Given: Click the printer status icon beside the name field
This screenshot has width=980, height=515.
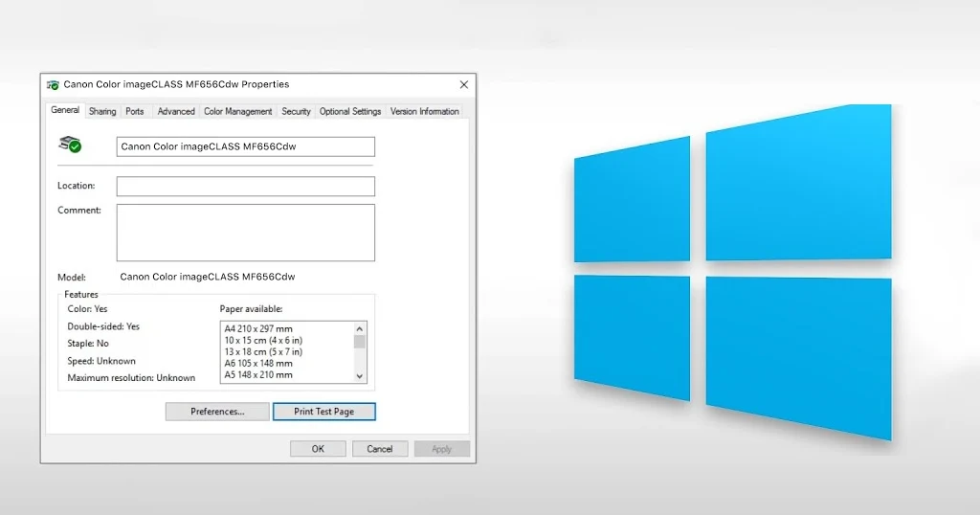Looking at the screenshot, I should click(70, 145).
